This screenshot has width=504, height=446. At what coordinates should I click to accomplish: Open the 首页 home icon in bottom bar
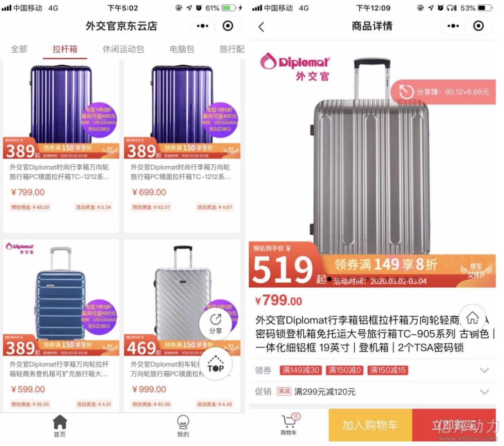point(60,426)
